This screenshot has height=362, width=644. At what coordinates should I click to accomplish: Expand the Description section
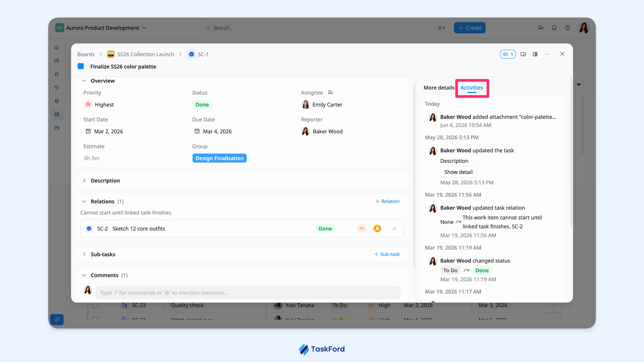[84, 180]
